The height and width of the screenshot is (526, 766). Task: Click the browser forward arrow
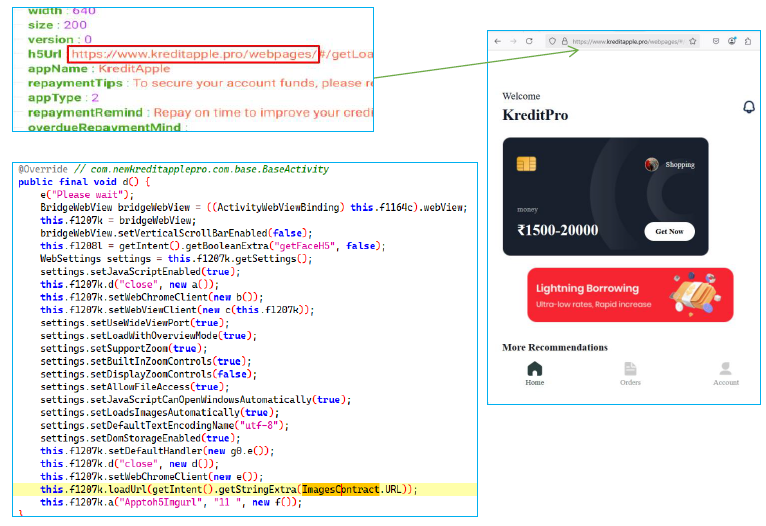click(x=513, y=42)
